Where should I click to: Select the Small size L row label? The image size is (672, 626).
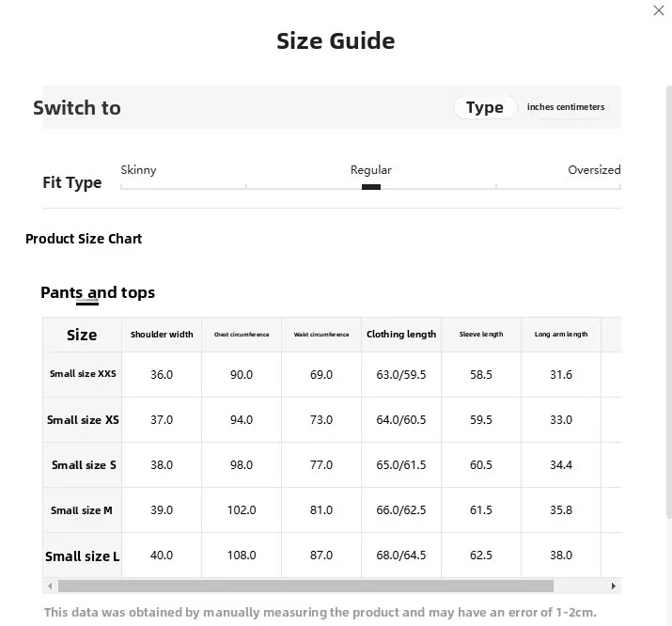tap(83, 556)
